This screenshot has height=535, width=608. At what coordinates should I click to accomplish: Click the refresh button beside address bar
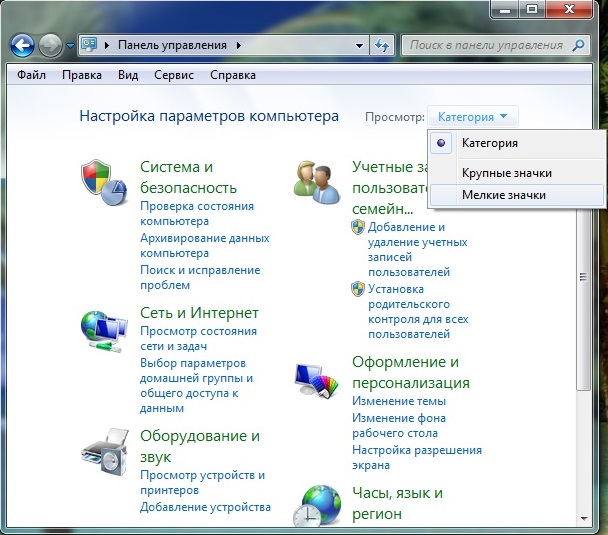coord(381,46)
